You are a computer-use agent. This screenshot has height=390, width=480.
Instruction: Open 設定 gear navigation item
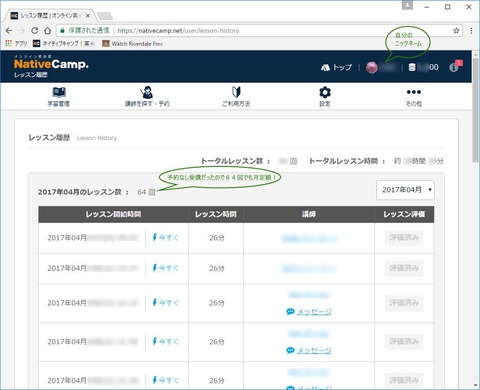[x=325, y=97]
